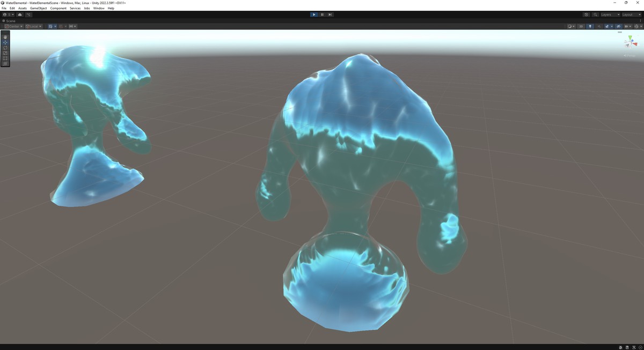Open the Help menu
Screen dimensions: 644x350
111,9
